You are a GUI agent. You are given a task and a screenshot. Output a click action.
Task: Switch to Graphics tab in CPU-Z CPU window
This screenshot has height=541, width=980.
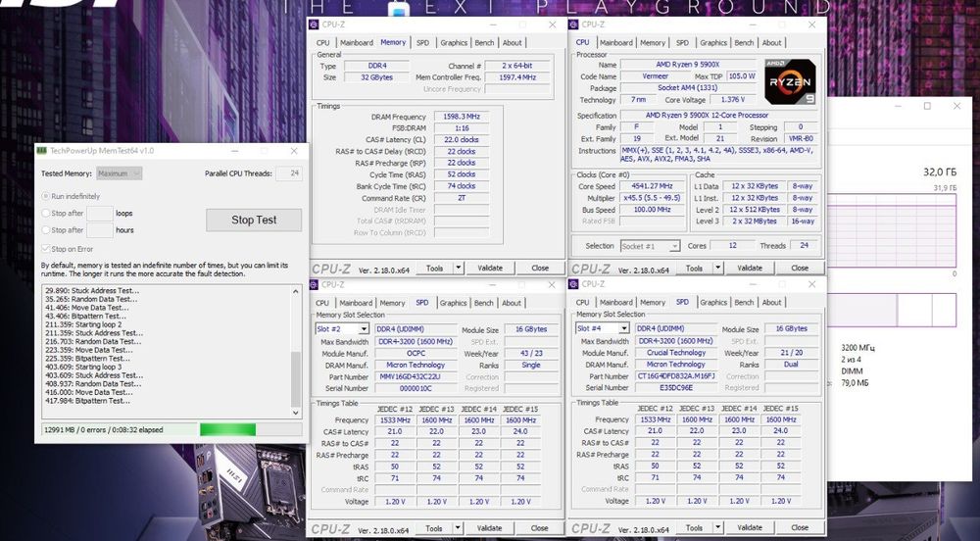[x=713, y=42]
